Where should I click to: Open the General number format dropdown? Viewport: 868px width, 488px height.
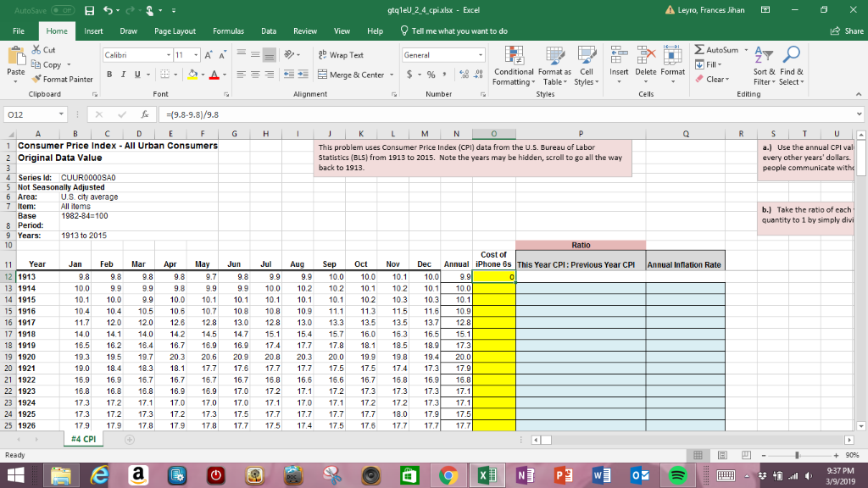pyautogui.click(x=480, y=55)
